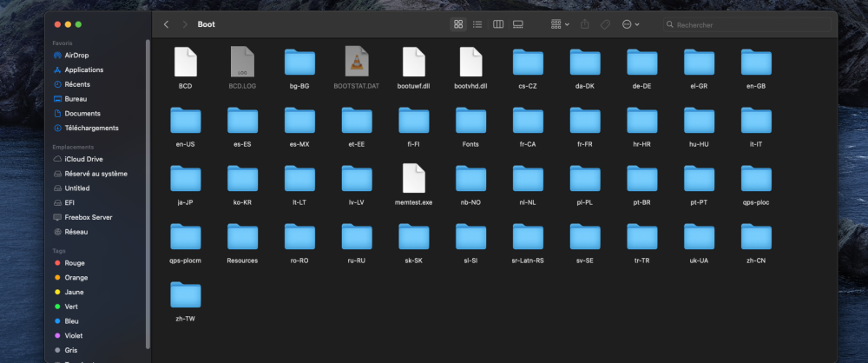868x363 pixels.
Task: Click the tag icon in toolbar
Action: 605,24
